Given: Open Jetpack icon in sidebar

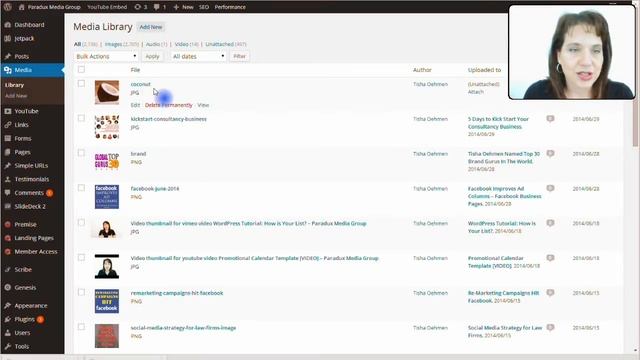Looking at the screenshot, I should pos(8,38).
